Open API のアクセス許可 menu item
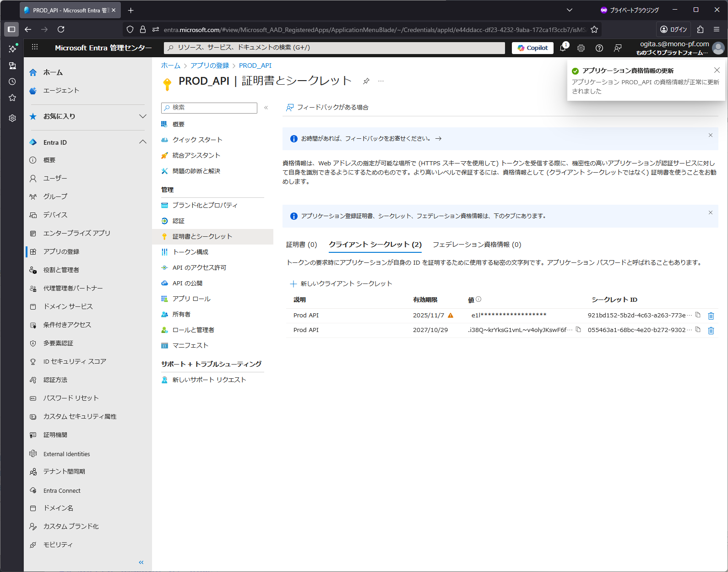The height and width of the screenshot is (572, 728). (x=199, y=267)
